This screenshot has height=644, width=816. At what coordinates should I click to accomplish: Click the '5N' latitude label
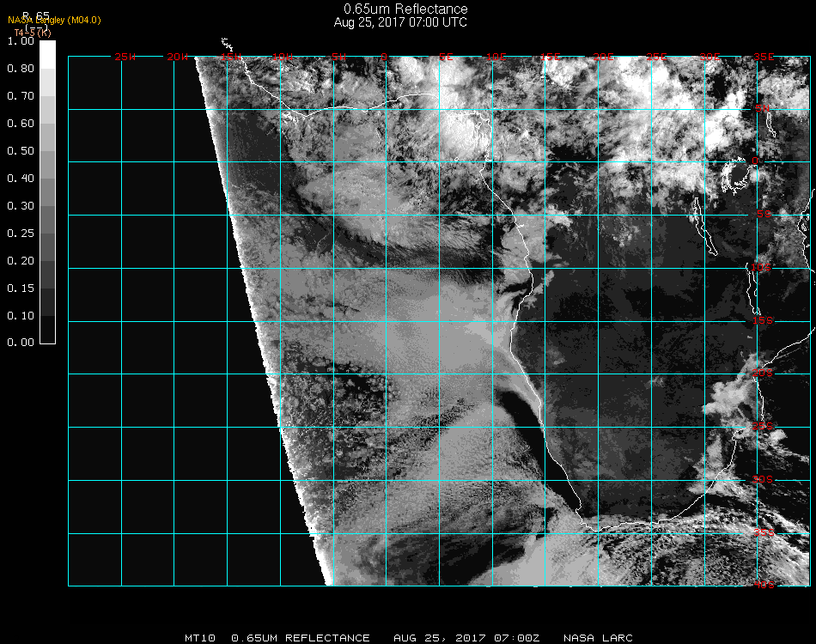[763, 108]
